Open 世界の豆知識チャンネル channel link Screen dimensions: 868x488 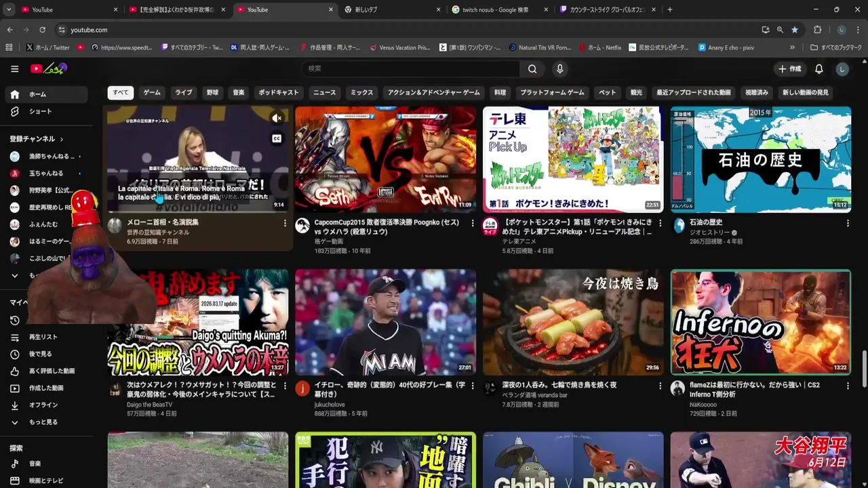[x=158, y=232]
